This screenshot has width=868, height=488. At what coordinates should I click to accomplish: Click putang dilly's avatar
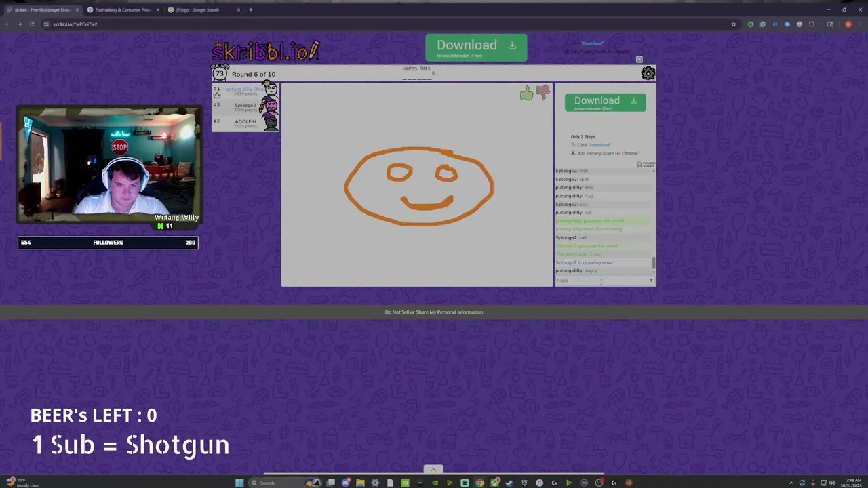pos(270,89)
